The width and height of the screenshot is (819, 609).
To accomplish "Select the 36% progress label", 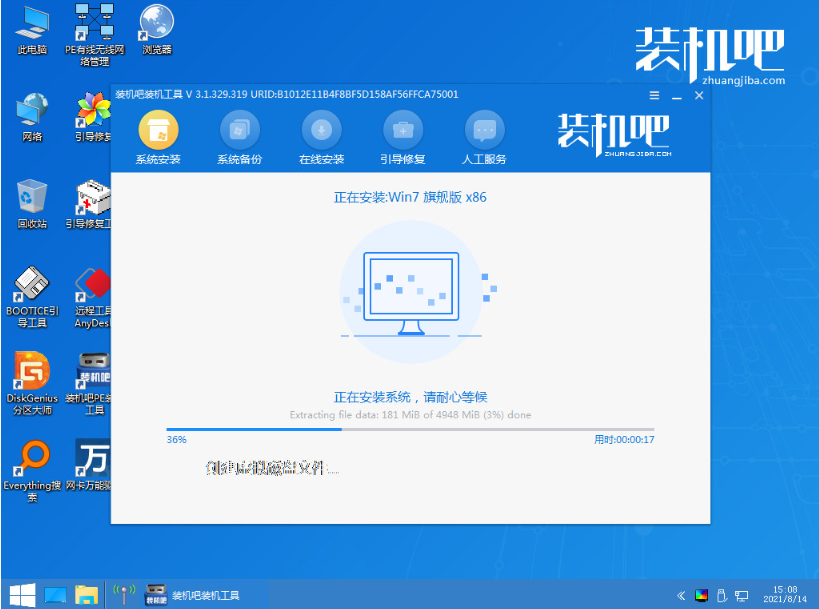I will (x=177, y=440).
